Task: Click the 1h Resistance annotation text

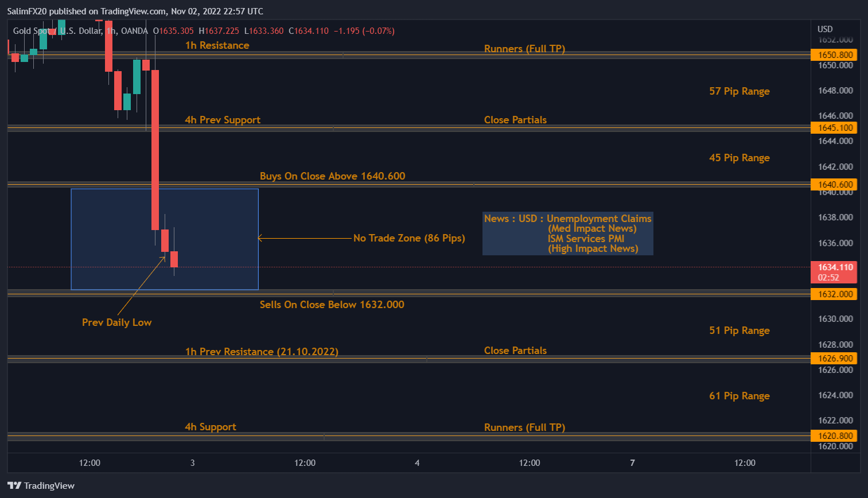Action: (217, 45)
